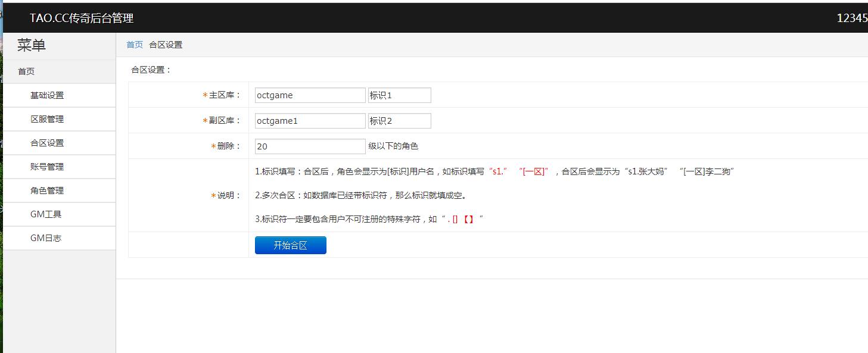Click the 标识2 input field
Screen dimensions: 868x353
[x=399, y=121]
